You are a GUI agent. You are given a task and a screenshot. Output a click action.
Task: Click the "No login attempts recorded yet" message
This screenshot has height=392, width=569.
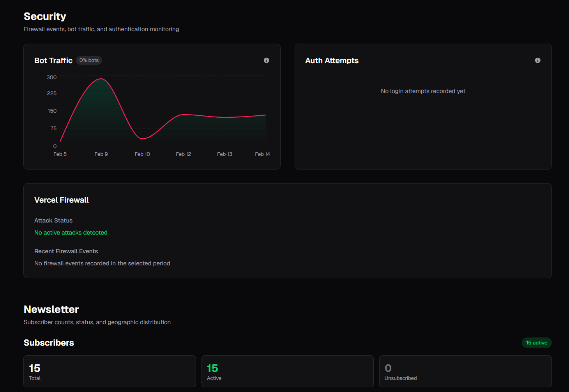[x=423, y=91]
